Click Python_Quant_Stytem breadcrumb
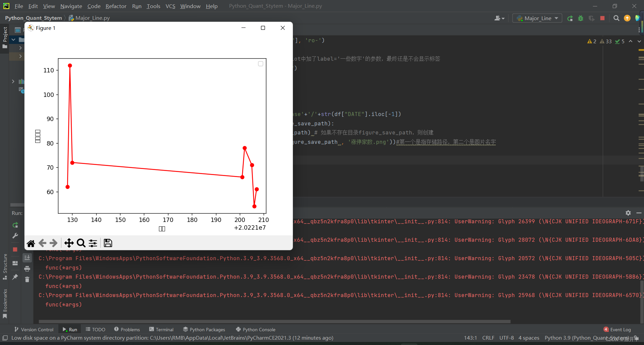The image size is (644, 345). coord(33,18)
